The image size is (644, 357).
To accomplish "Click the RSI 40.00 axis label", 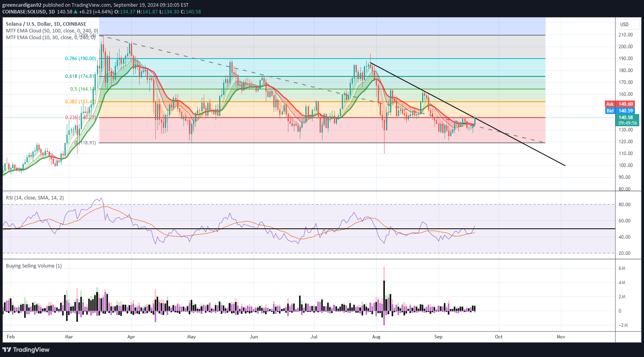I will click(625, 237).
